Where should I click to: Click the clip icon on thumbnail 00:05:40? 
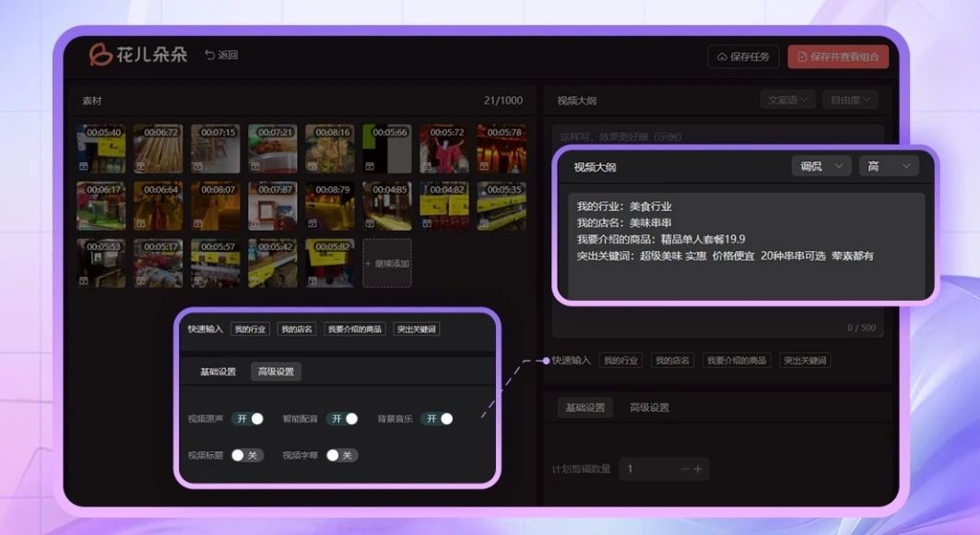click(83, 166)
